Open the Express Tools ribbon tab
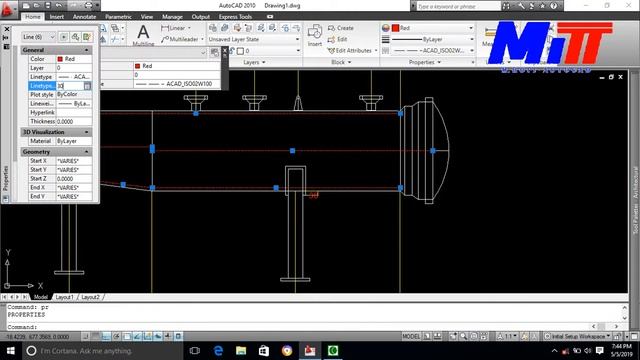This screenshot has height=360, width=640. click(x=235, y=17)
